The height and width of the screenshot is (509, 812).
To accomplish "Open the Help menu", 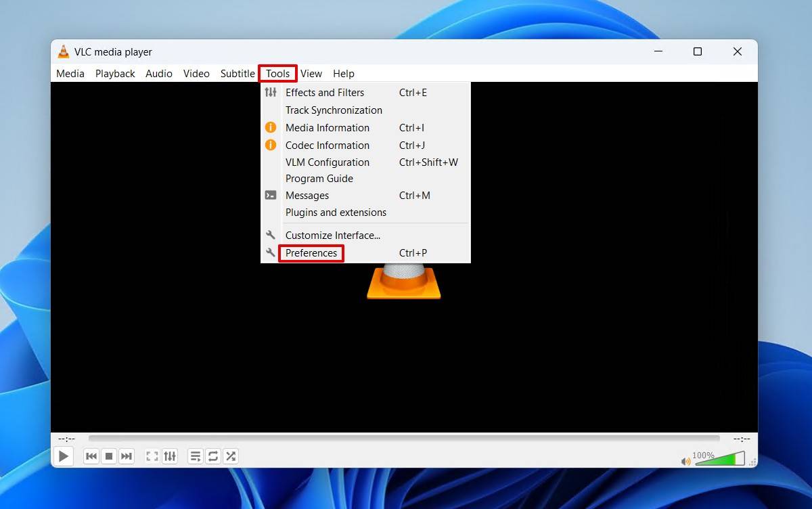I will [x=344, y=74].
